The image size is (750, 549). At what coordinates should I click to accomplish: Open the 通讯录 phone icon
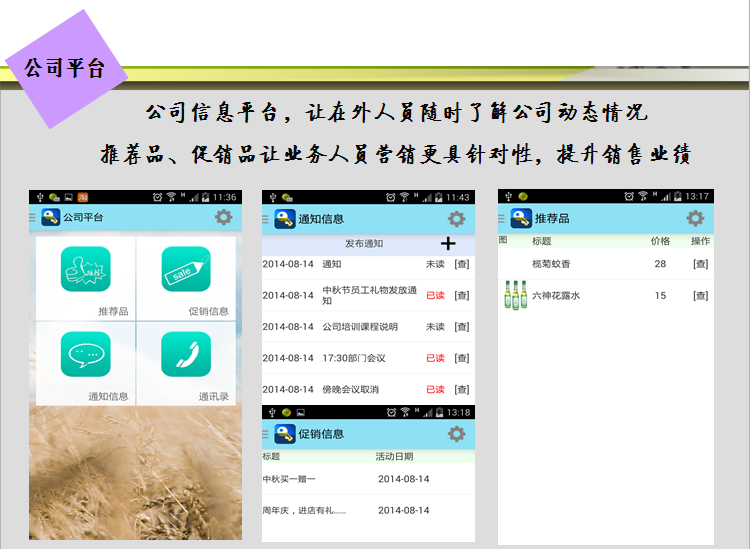(186, 354)
